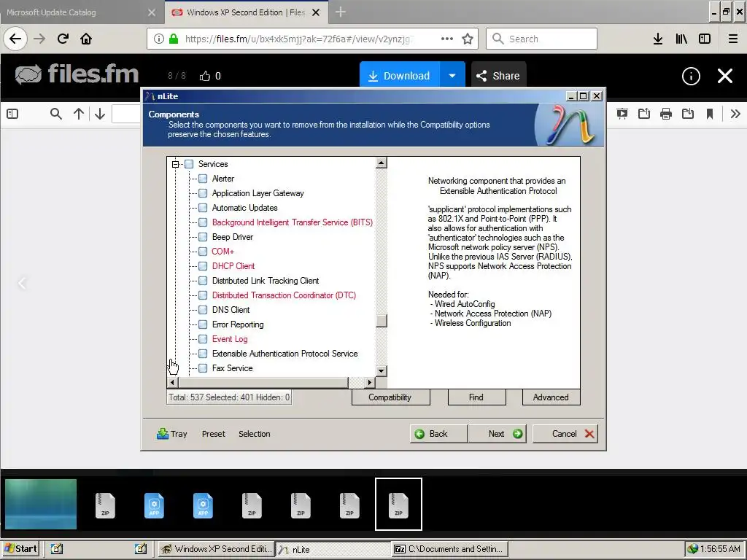Cancel the nLite wizard
747x560 pixels.
click(565, 434)
